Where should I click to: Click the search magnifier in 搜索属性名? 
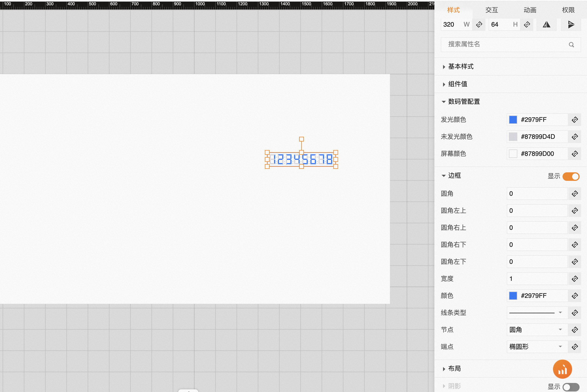[571, 45]
